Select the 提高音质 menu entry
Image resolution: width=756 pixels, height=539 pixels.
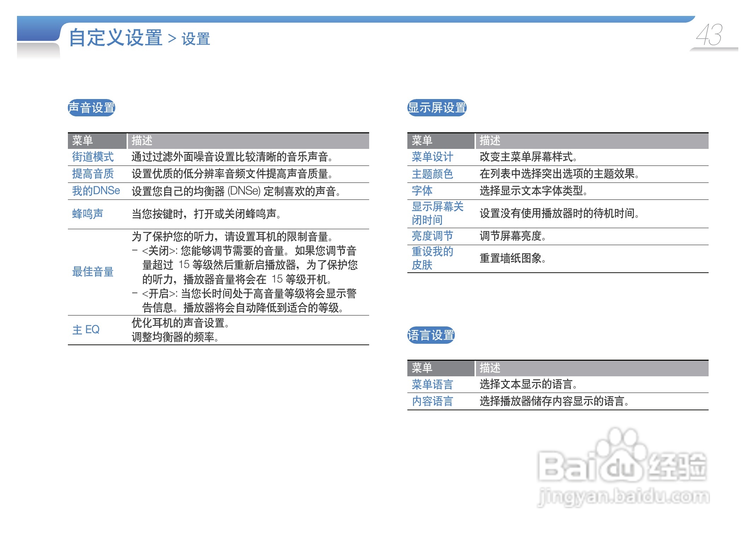point(93,174)
